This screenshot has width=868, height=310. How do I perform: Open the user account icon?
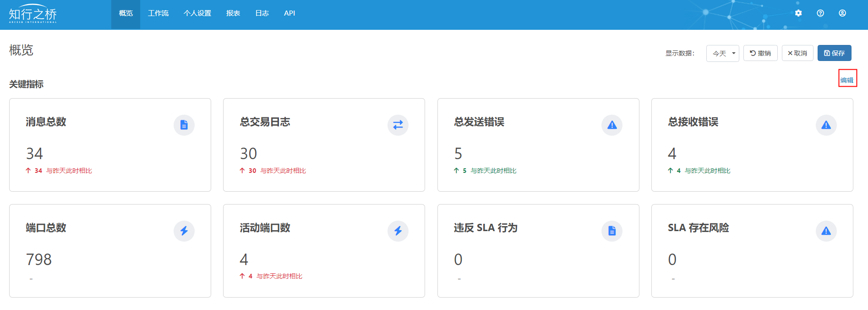pyautogui.click(x=842, y=13)
